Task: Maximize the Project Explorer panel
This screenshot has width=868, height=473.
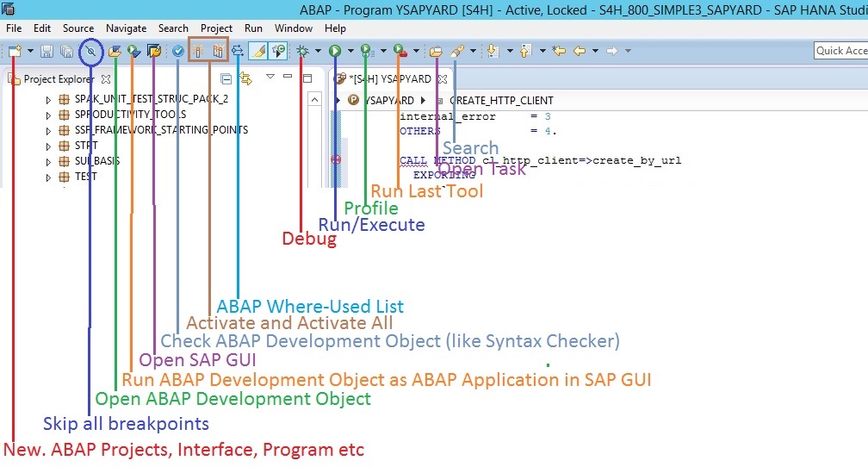Action: pyautogui.click(x=307, y=78)
